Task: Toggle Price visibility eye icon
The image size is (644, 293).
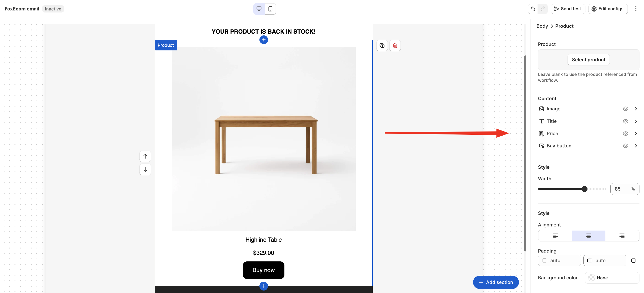Action: [626, 134]
